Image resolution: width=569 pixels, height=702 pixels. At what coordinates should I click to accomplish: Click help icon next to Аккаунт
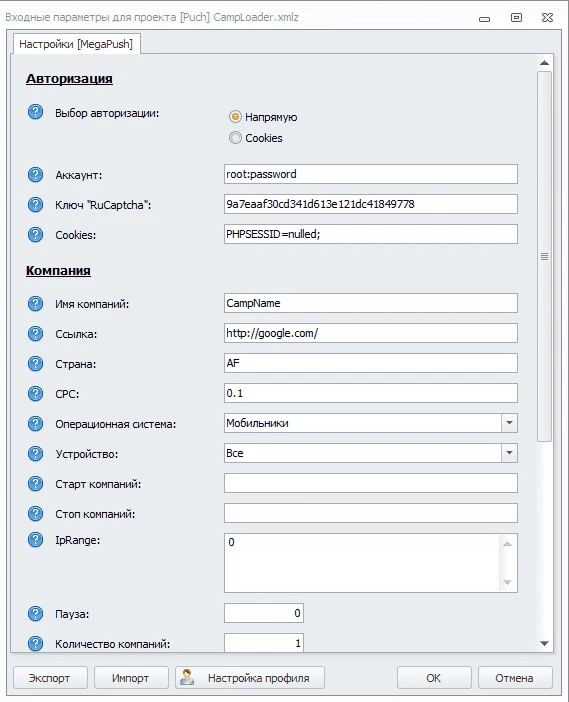pos(35,175)
